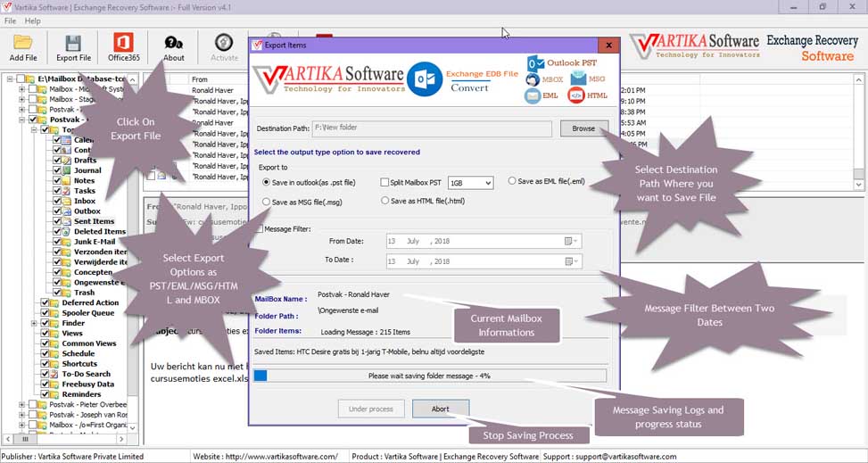
Task: Open the From Date calendar dropdown
Action: 571,241
